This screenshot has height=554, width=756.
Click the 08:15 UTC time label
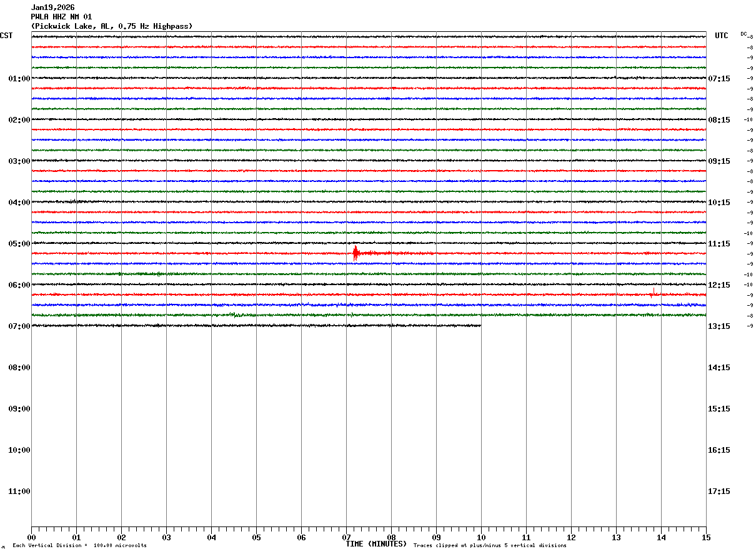719,120
